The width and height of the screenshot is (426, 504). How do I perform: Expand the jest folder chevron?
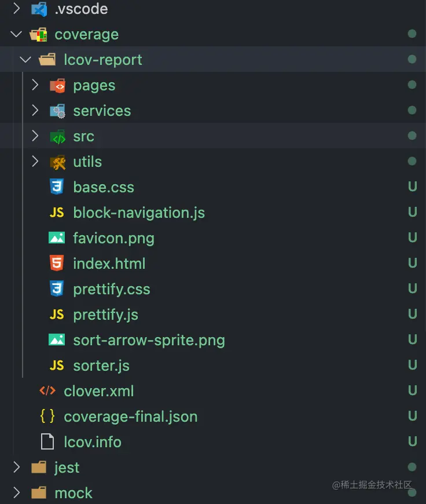(16, 468)
